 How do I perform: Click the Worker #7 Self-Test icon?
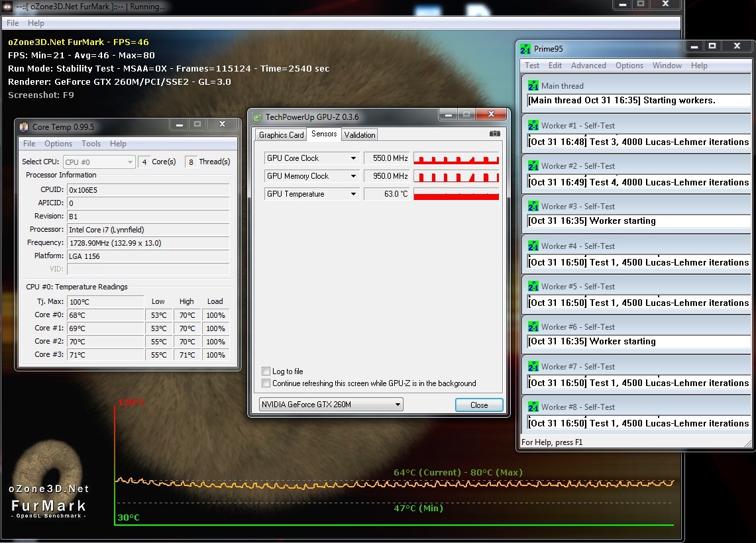tap(533, 367)
